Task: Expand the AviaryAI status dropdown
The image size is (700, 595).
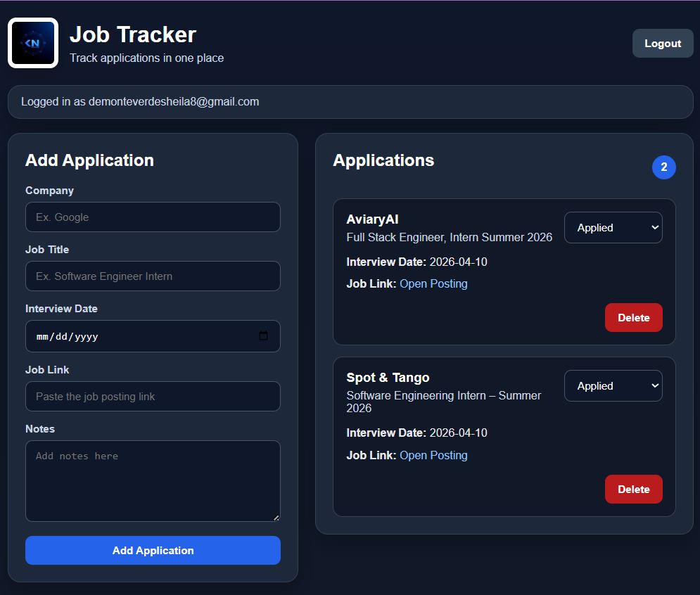Action: pyautogui.click(x=613, y=228)
